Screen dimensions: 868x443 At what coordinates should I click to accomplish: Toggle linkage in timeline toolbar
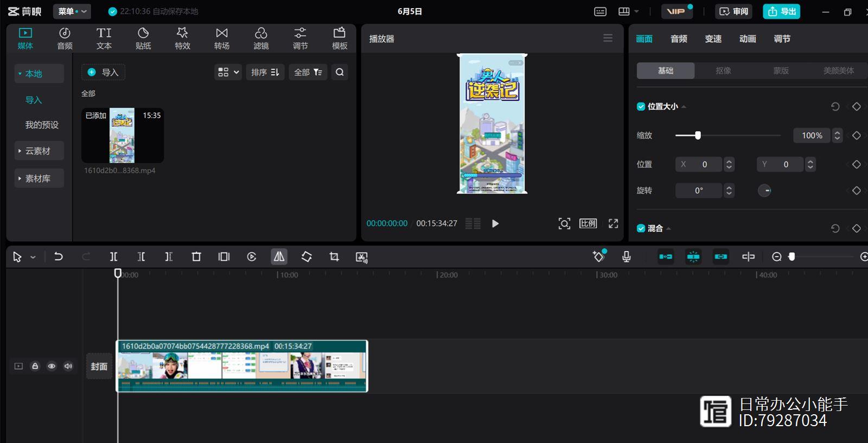pyautogui.click(x=721, y=256)
